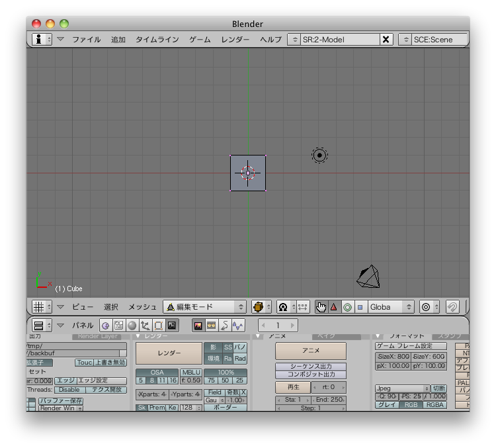Select the Sound block buttons waveform icon
496x448 pixels.
(x=238, y=326)
